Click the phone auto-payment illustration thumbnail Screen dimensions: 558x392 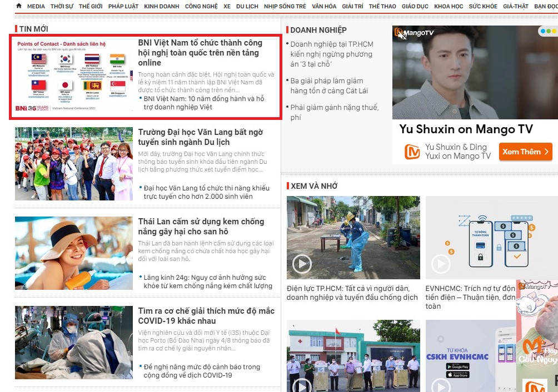[492, 238]
